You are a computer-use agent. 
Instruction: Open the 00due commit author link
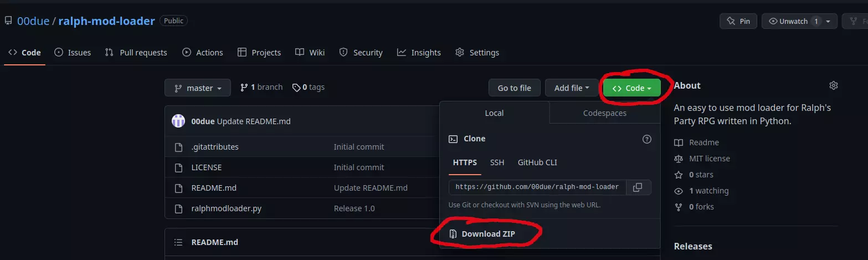tap(203, 121)
